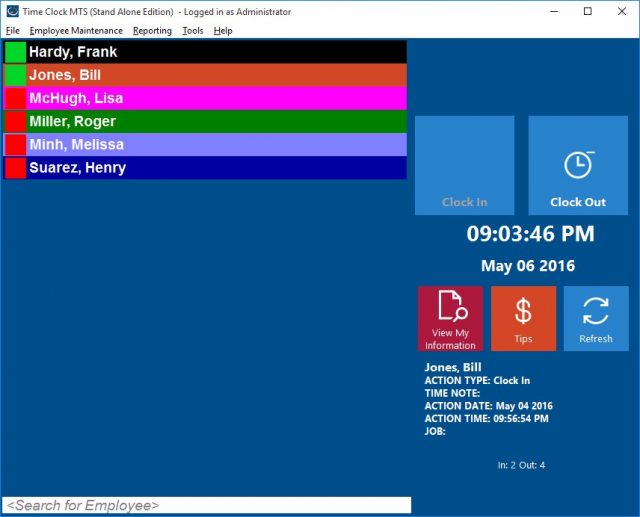Viewport: 640px width, 517px height.
Task: Open the Help menu
Action: pyautogui.click(x=223, y=31)
